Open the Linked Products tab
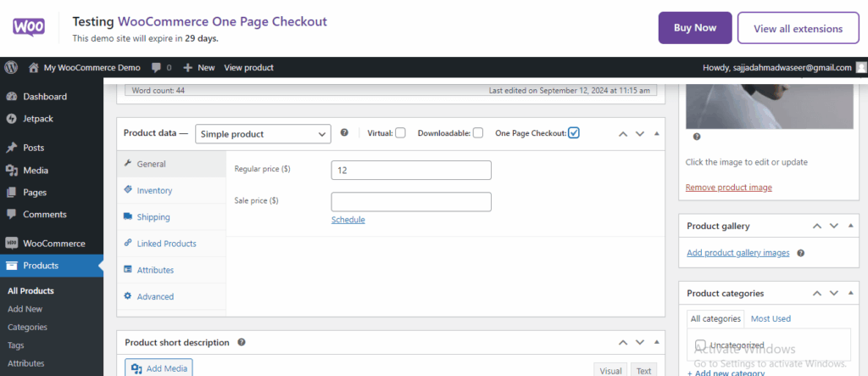868x376 pixels. pos(171,244)
